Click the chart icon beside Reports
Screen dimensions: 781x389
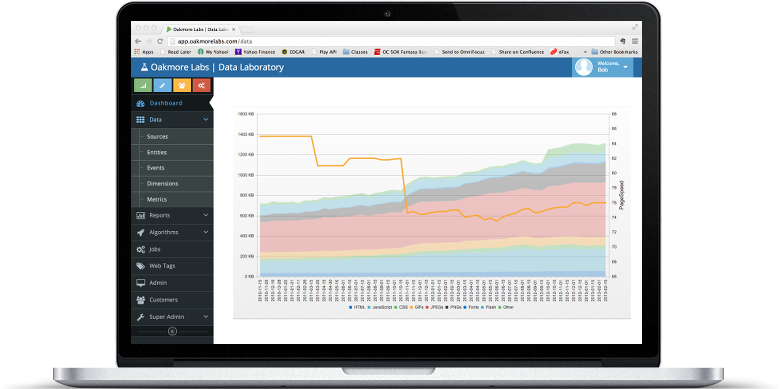click(x=140, y=216)
